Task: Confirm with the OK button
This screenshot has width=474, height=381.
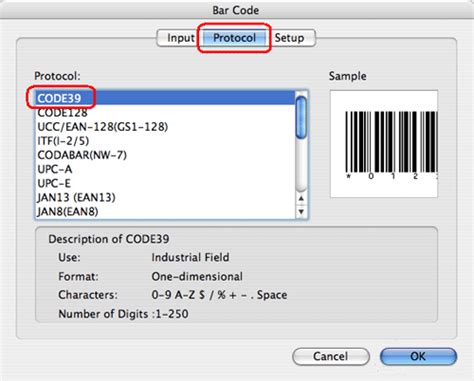Action: click(418, 356)
